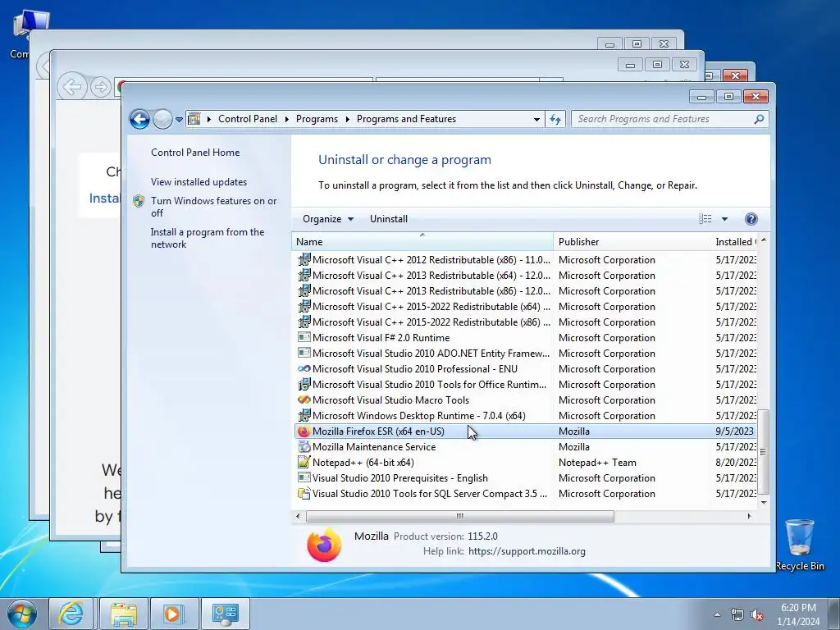The width and height of the screenshot is (840, 630).
Task: Click the change view icon
Action: (x=705, y=218)
